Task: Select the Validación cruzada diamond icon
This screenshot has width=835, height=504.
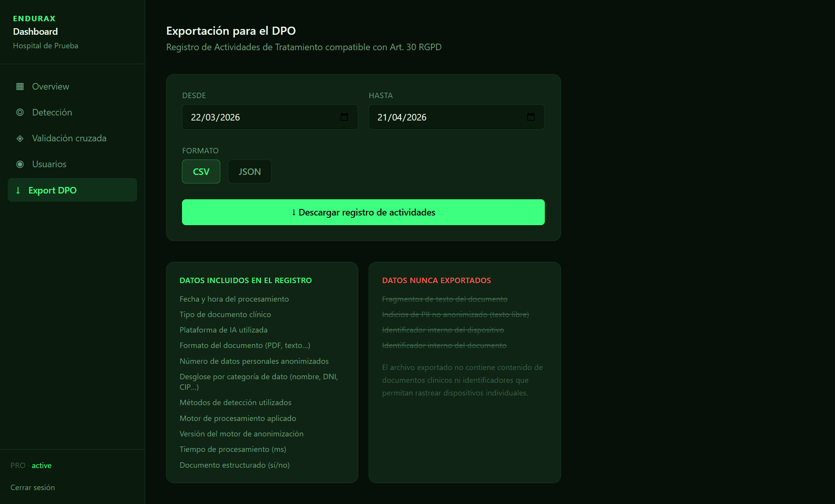Action: 19,138
